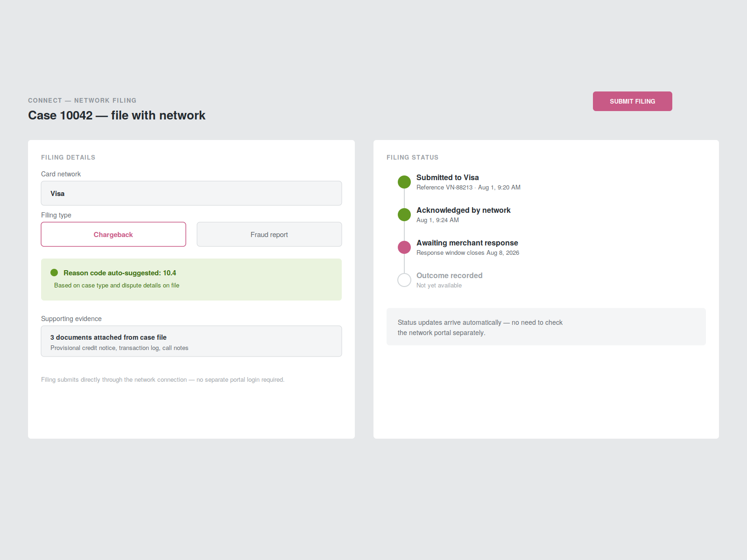
Task: Click the Case 10042 page heading
Action: point(117,115)
